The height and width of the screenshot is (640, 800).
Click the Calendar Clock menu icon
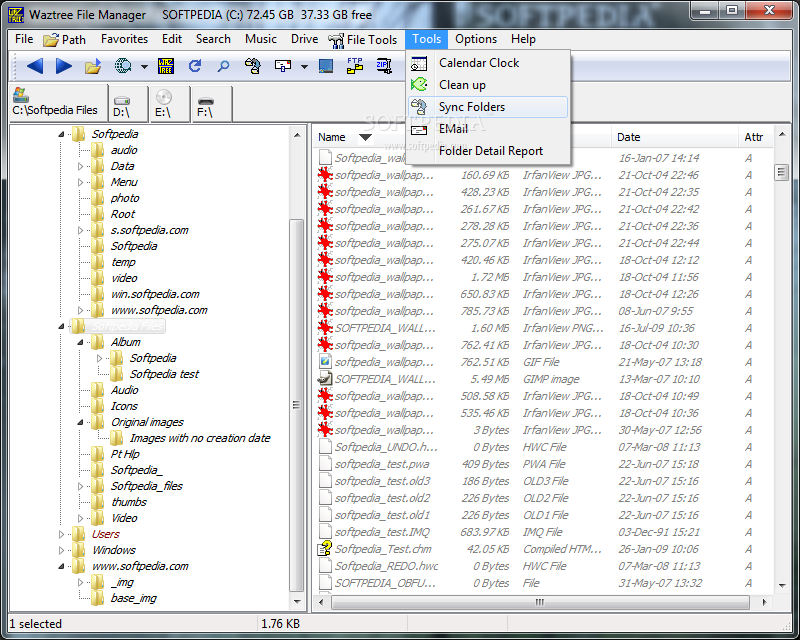point(419,63)
